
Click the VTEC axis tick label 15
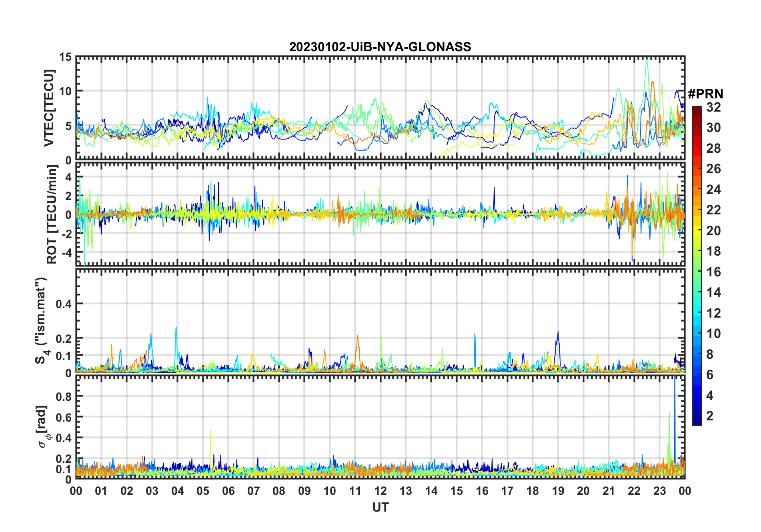[x=65, y=57]
